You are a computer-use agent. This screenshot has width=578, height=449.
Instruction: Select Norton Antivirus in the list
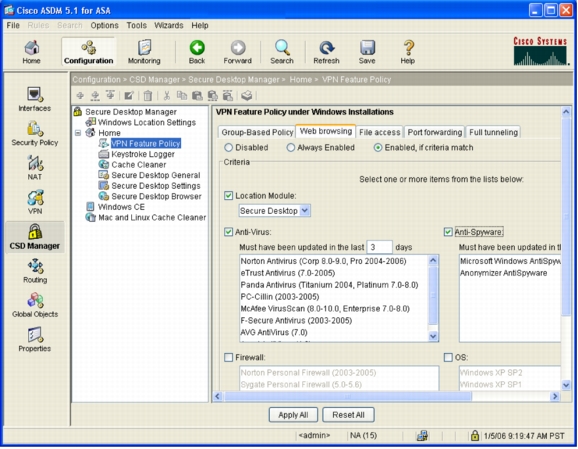click(323, 261)
